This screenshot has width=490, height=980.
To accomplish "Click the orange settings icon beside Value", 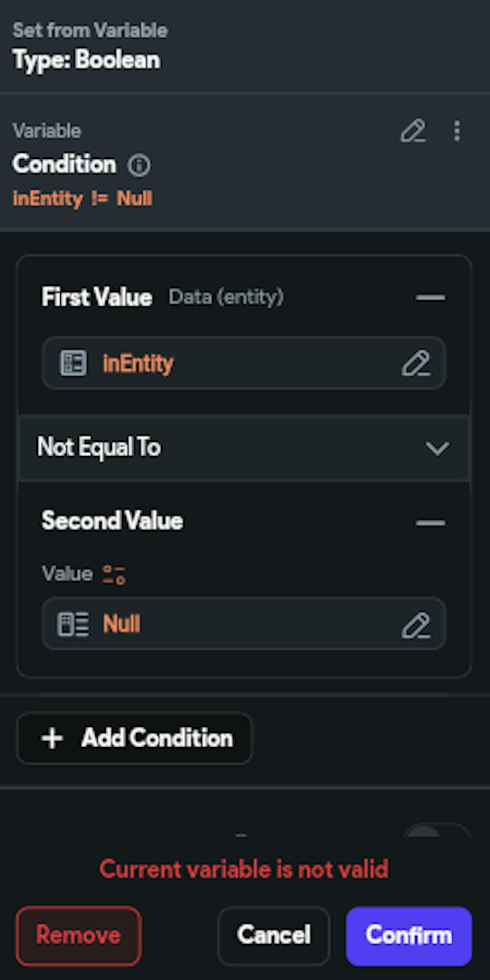I will pyautogui.click(x=114, y=574).
